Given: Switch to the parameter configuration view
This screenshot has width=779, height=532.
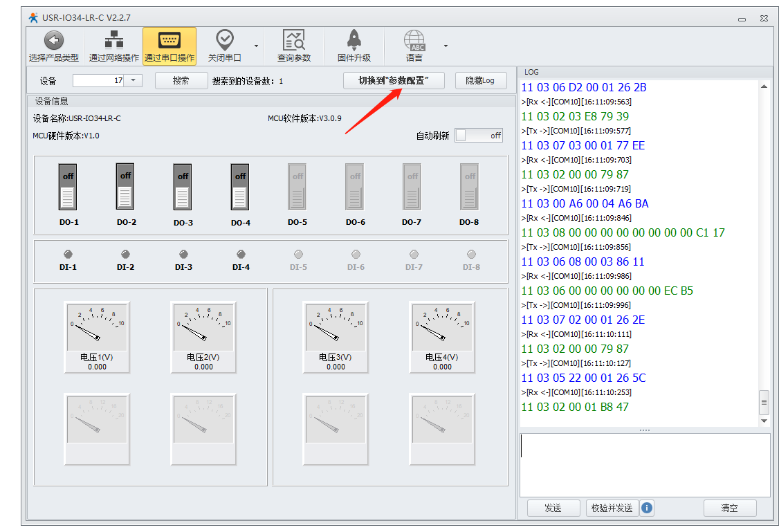Looking at the screenshot, I should 393,80.
